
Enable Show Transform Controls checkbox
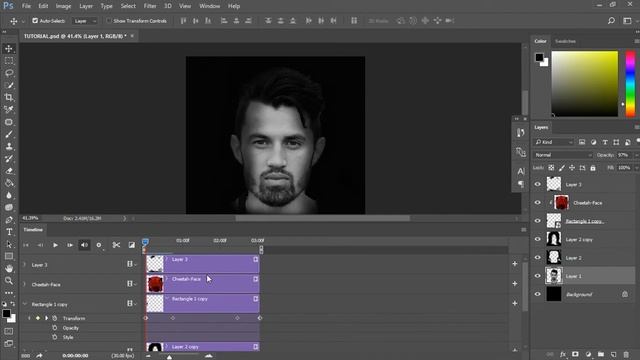[x=109, y=20]
